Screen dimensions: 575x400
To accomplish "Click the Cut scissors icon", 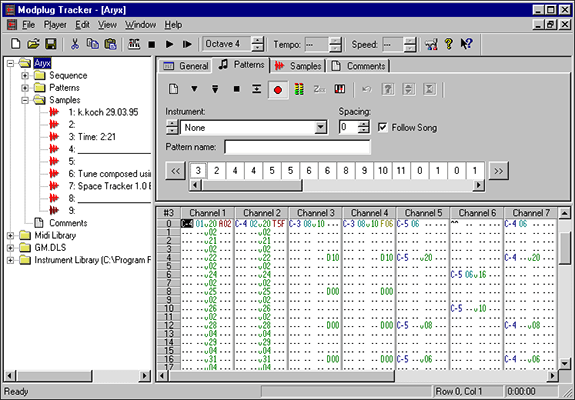I will click(x=75, y=44).
